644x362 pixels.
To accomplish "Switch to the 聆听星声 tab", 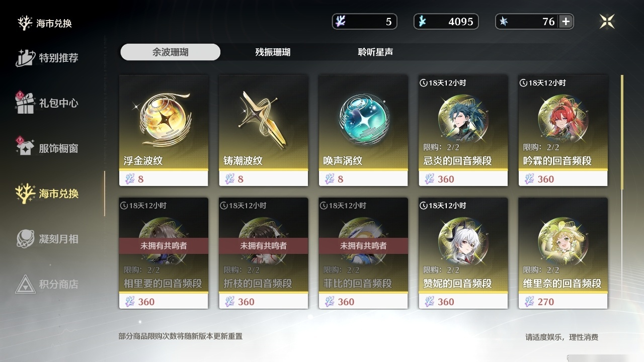I will pyautogui.click(x=375, y=52).
